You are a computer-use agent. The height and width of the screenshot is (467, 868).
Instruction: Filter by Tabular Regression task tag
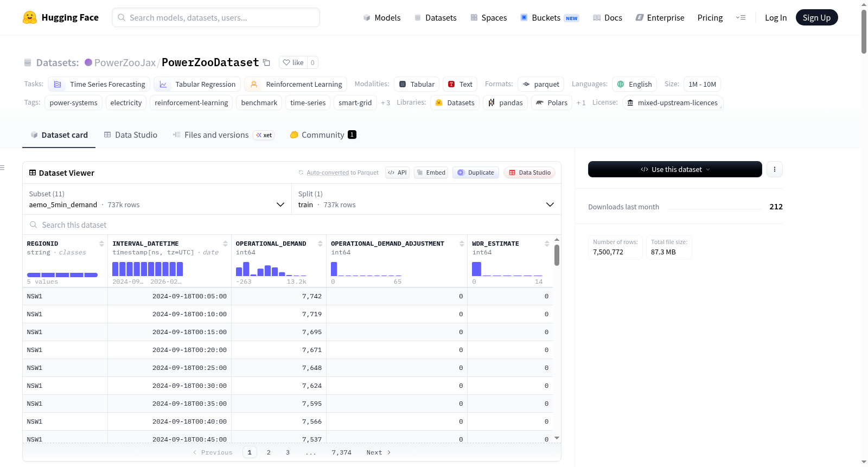pyautogui.click(x=197, y=84)
